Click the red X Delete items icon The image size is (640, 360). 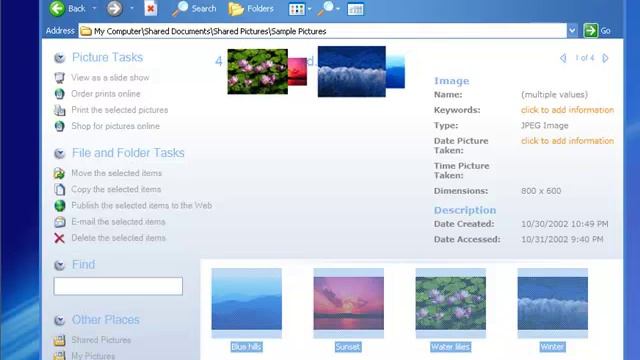(x=60, y=238)
